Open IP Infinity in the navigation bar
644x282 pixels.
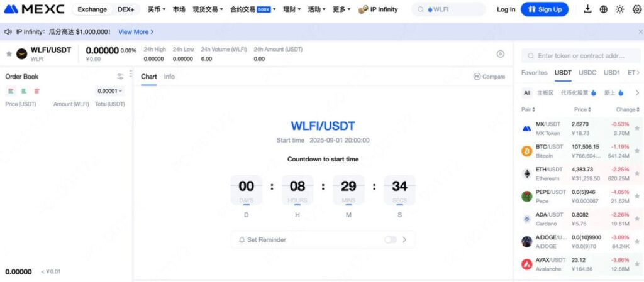(x=378, y=9)
